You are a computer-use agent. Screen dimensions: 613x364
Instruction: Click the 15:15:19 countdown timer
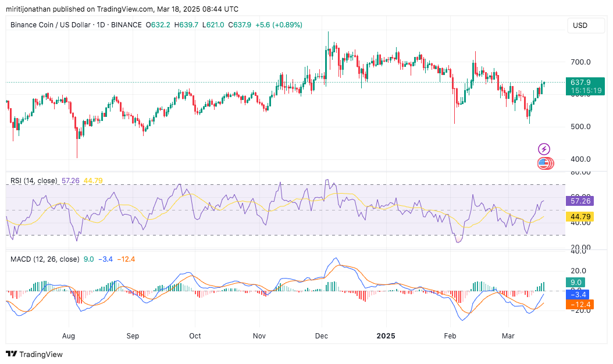click(x=586, y=91)
